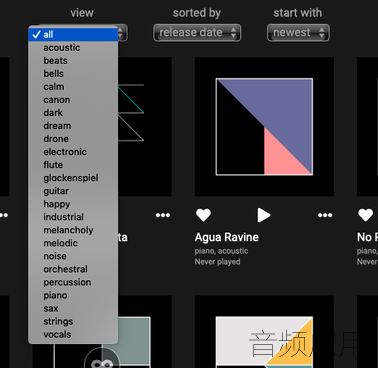
Task: Open the Agua Ravine title link
Action: tap(227, 237)
